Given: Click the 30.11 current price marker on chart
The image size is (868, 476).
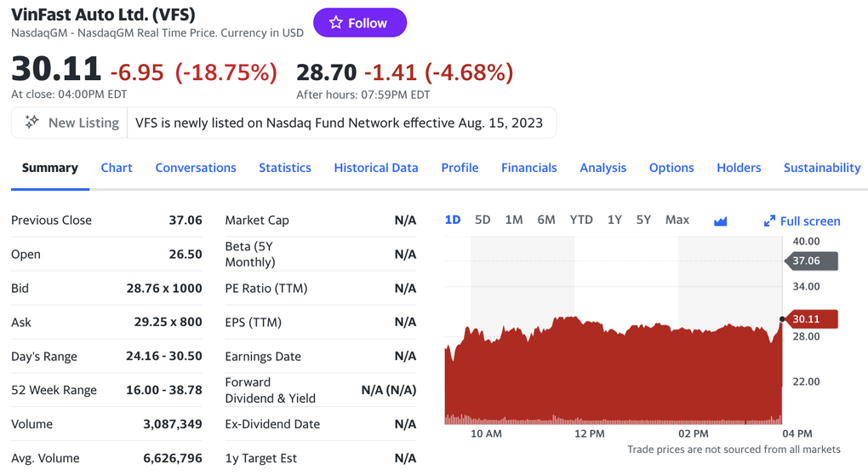Looking at the screenshot, I should [811, 319].
